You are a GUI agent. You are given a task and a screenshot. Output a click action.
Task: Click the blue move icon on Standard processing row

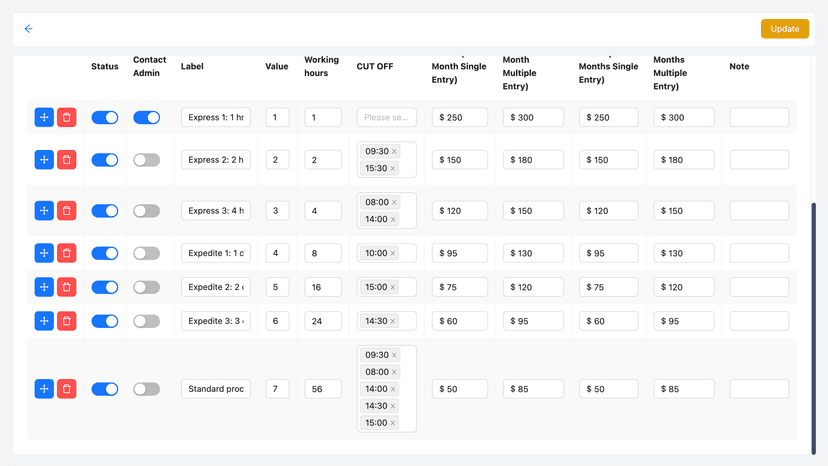(x=44, y=389)
